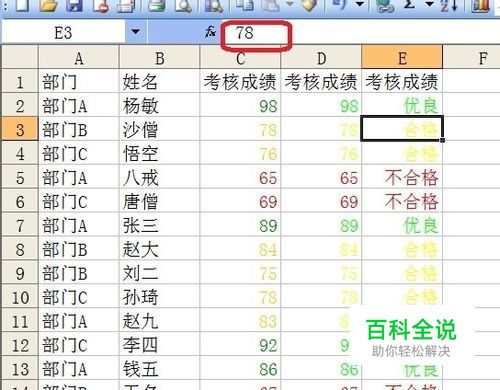The height and width of the screenshot is (390, 500).
Task: Click the name cell 悟空
Action: [x=160, y=153]
